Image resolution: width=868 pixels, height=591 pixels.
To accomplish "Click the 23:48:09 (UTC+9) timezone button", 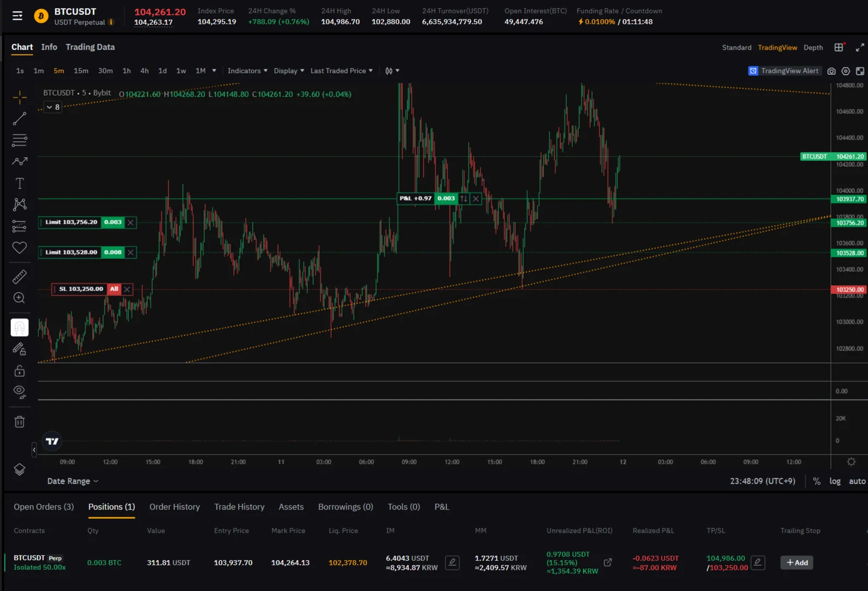I will tap(762, 481).
